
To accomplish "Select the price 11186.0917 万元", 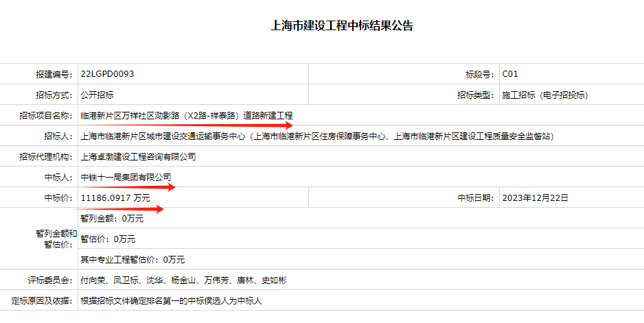I will [x=115, y=198].
